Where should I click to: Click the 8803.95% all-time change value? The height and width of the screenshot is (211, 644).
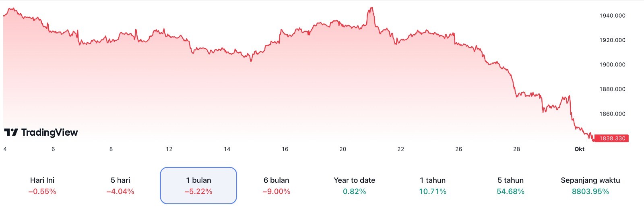click(590, 192)
